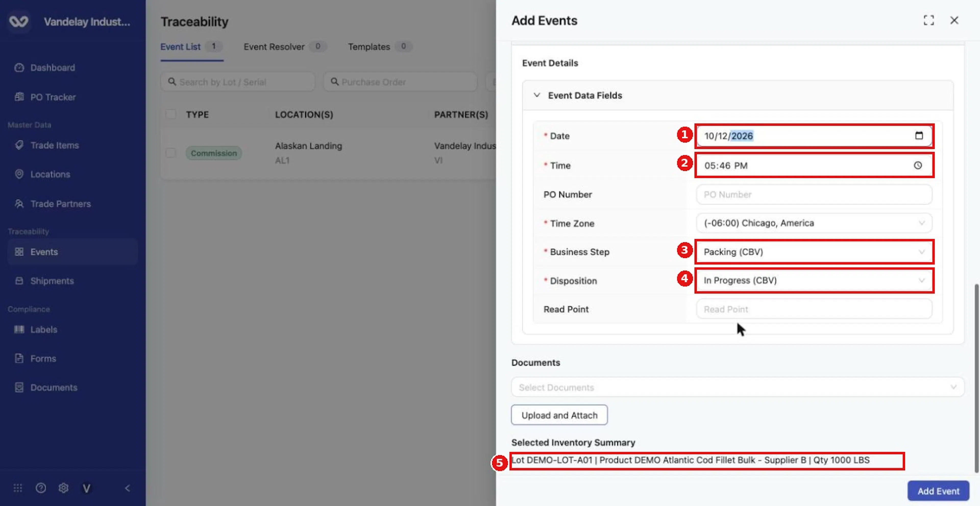Click the Vandelay Industries logo icon
Image resolution: width=980 pixels, height=506 pixels.
pyautogui.click(x=19, y=21)
